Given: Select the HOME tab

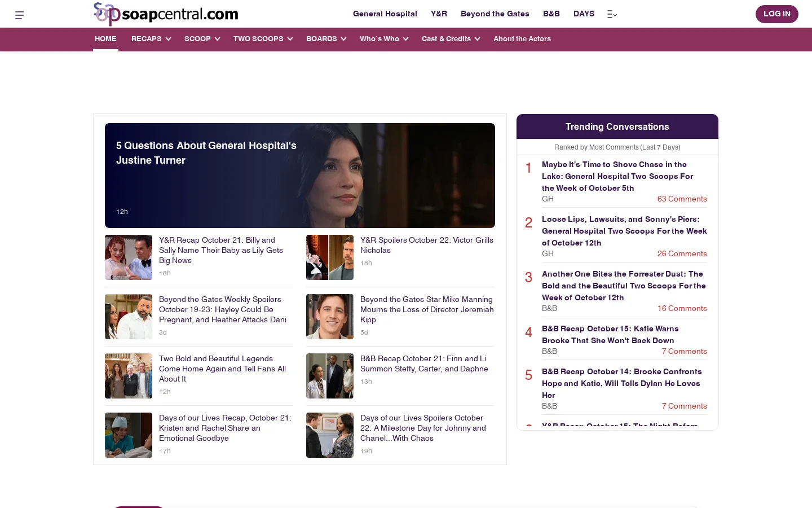Looking at the screenshot, I should [105, 39].
